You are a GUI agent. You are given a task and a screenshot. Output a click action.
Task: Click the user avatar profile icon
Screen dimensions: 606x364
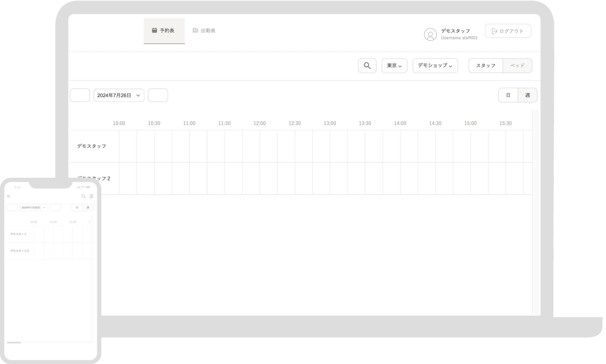430,34
